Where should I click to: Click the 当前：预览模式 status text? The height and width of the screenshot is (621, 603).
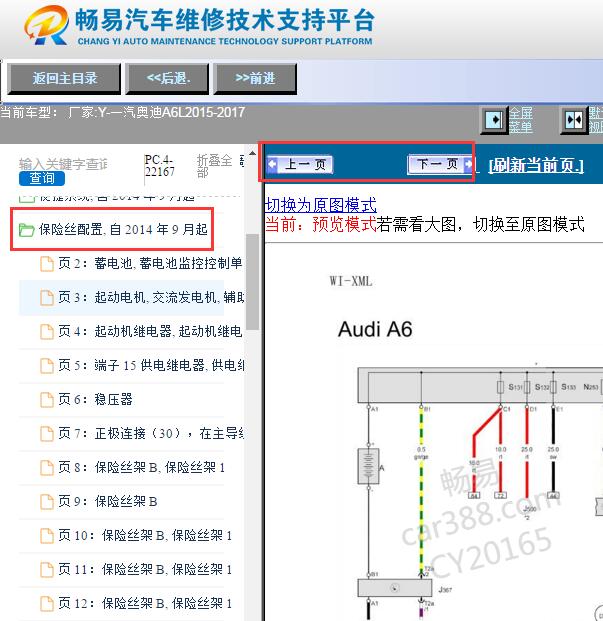coord(321,224)
